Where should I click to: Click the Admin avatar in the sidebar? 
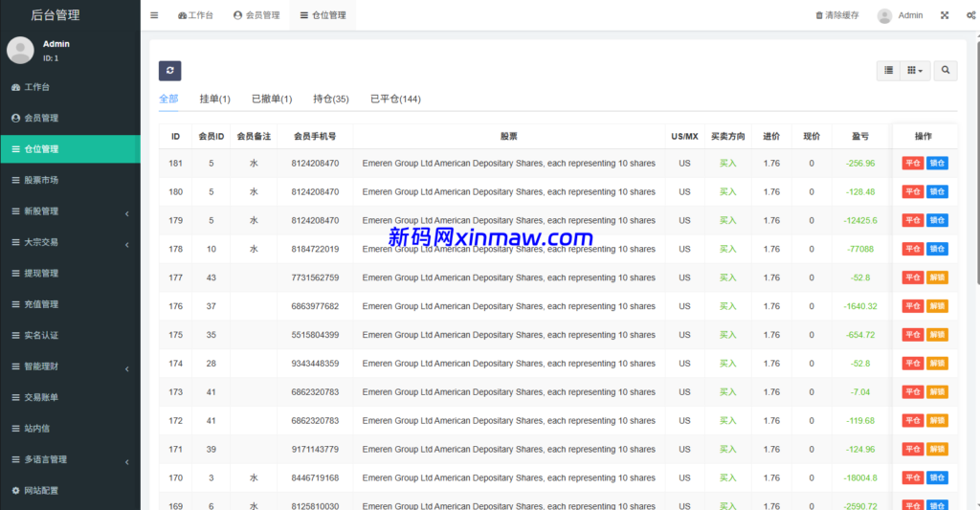tap(20, 50)
